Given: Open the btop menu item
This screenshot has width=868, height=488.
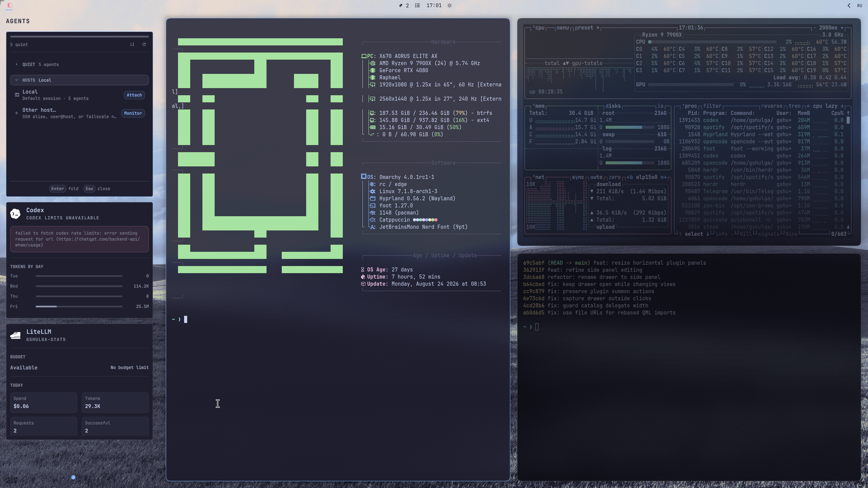Looking at the screenshot, I should pos(563,28).
